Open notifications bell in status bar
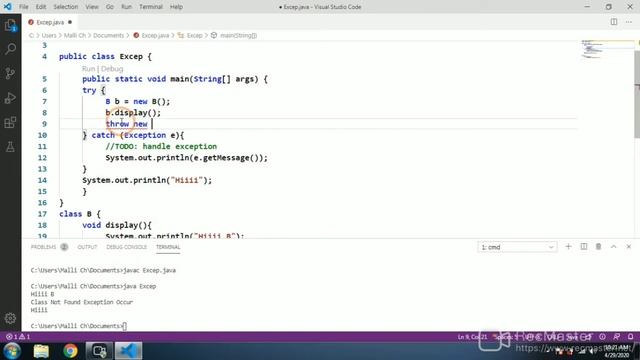This screenshot has width=640, height=360. 631,337
